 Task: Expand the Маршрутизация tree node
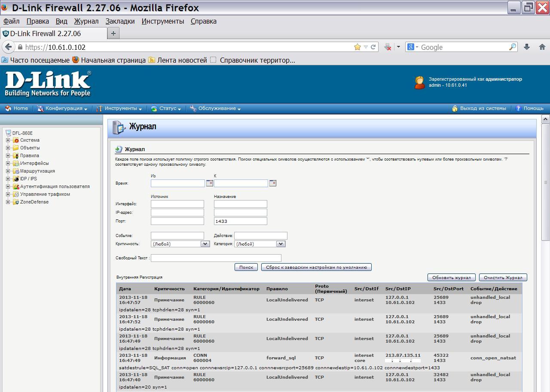pos(8,171)
